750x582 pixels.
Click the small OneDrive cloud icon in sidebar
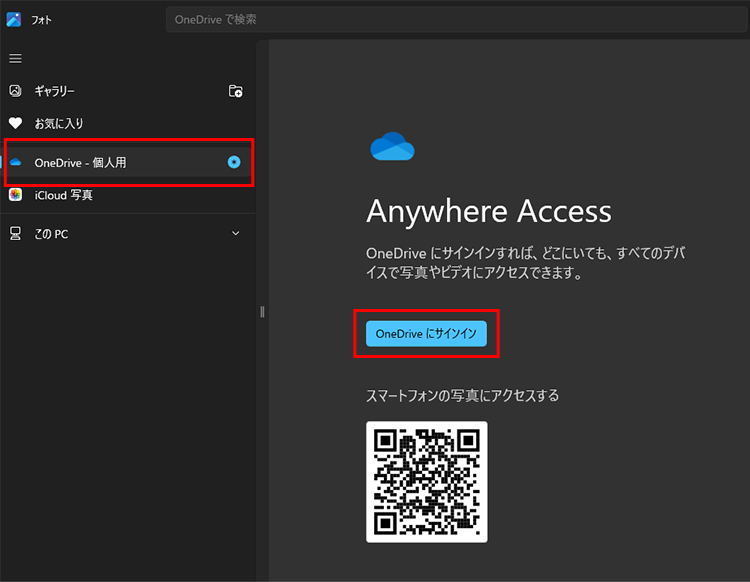point(15,162)
